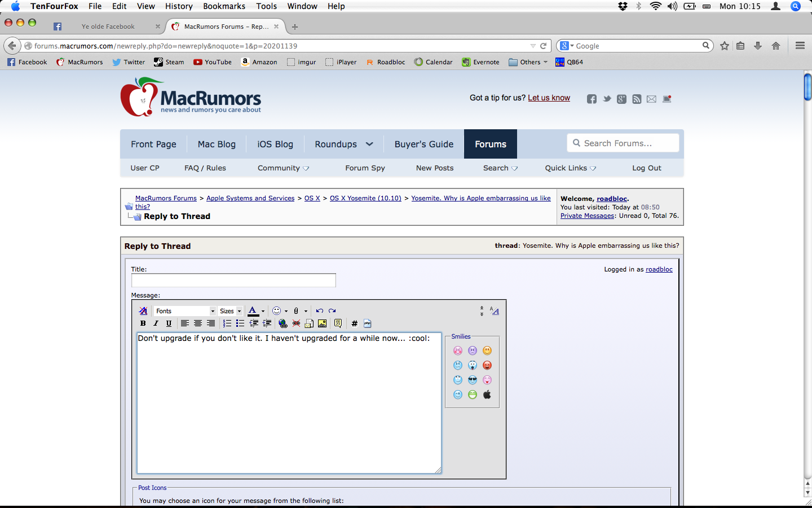Click the Insert Email Link icon

309,323
